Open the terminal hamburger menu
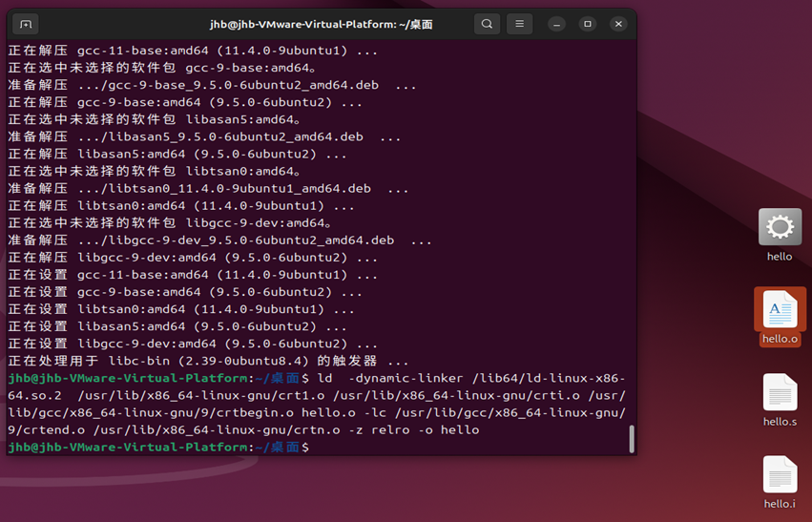 click(519, 24)
